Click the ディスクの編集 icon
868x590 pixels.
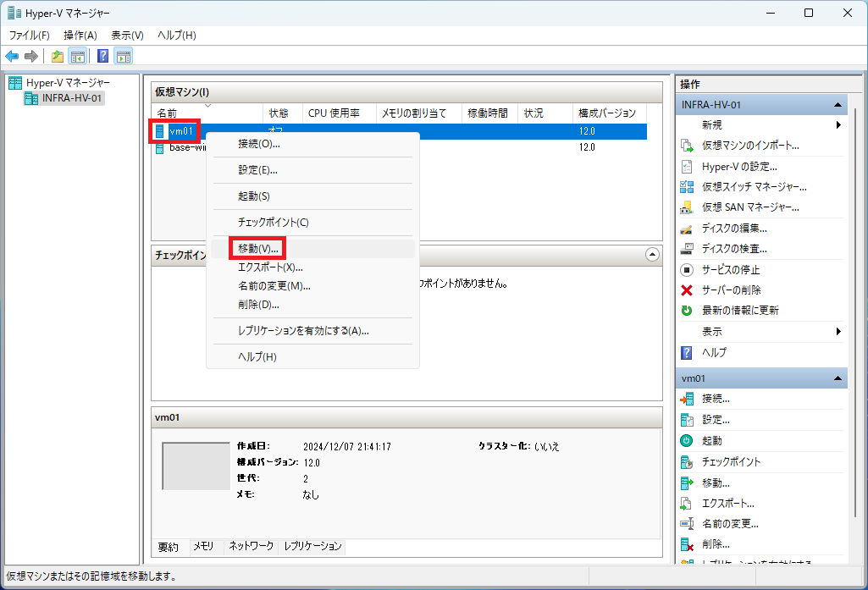687,229
